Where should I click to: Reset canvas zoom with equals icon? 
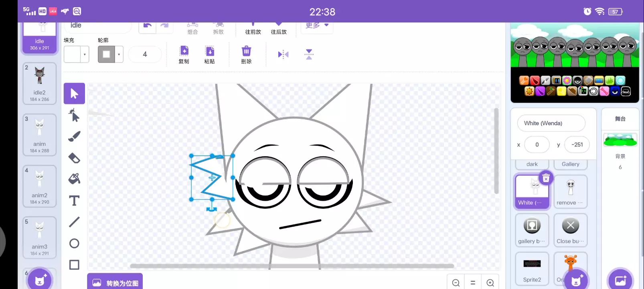click(473, 283)
